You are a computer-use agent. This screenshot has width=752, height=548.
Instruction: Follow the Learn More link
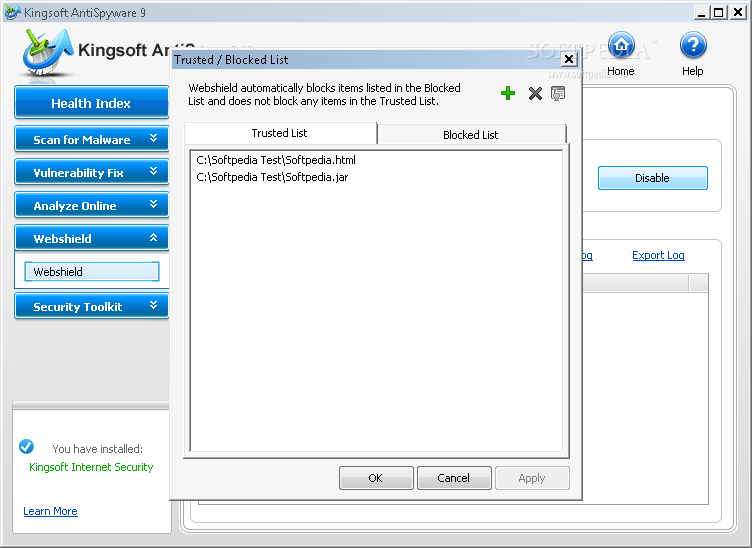point(50,511)
